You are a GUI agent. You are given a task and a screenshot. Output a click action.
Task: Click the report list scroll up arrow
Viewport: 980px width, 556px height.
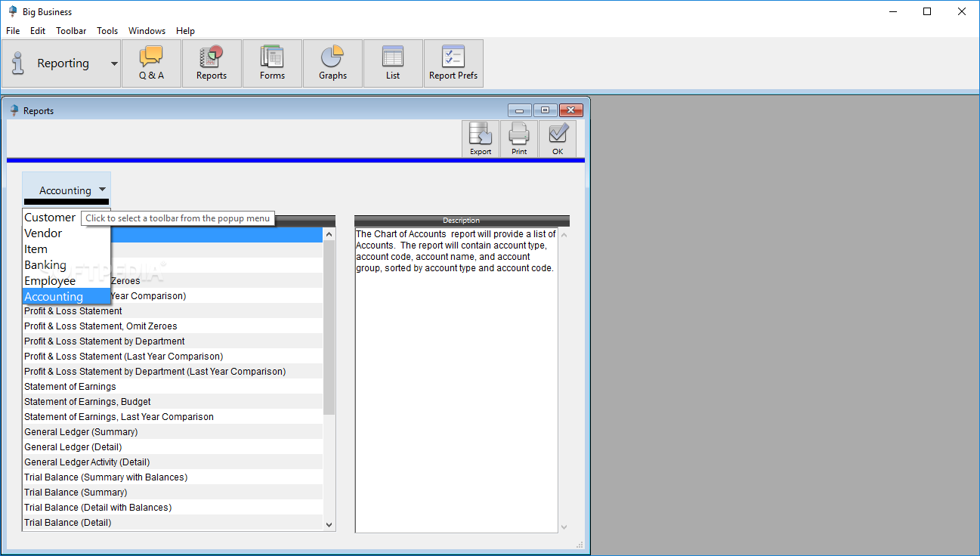[x=329, y=235]
